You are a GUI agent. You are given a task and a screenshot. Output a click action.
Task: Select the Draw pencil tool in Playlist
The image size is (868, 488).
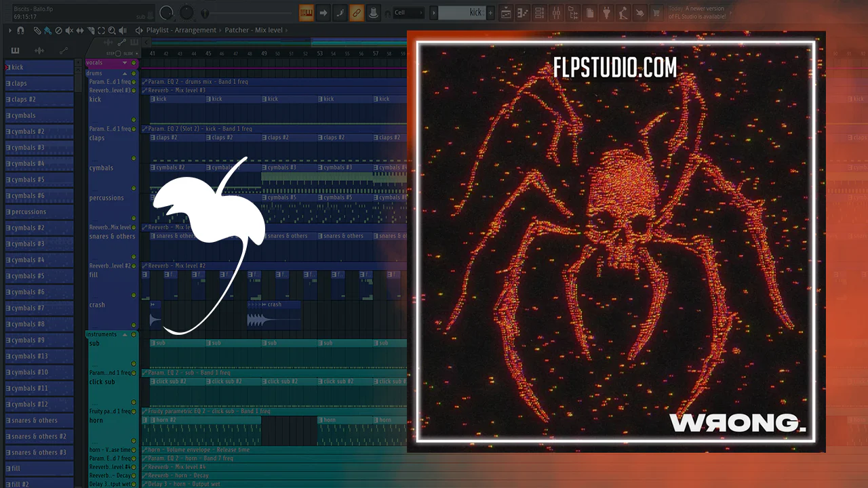[x=37, y=30]
